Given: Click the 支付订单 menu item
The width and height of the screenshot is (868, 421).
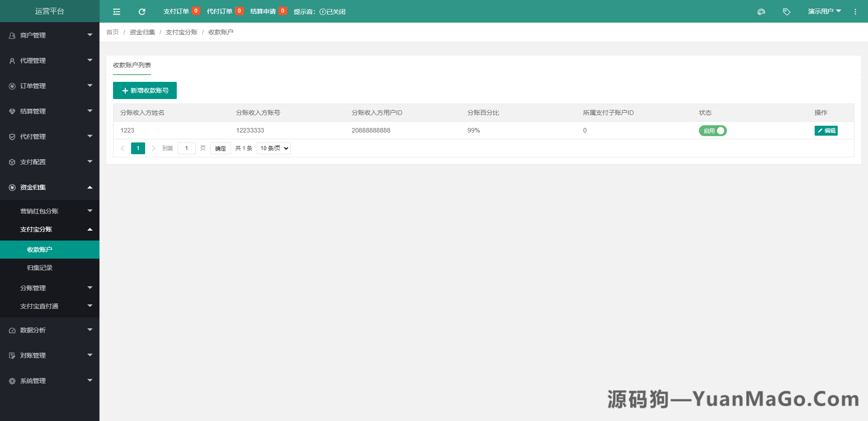Looking at the screenshot, I should pyautogui.click(x=176, y=11).
